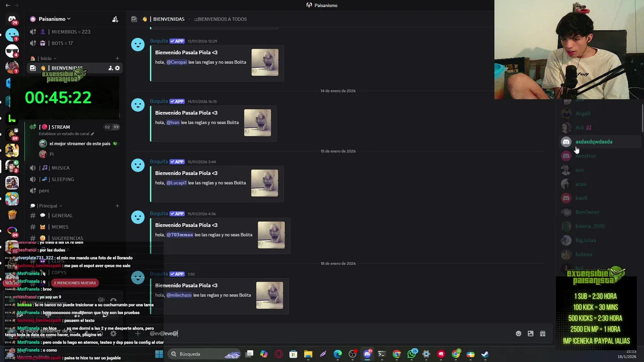Open the @milechazo mention

pos(179,295)
